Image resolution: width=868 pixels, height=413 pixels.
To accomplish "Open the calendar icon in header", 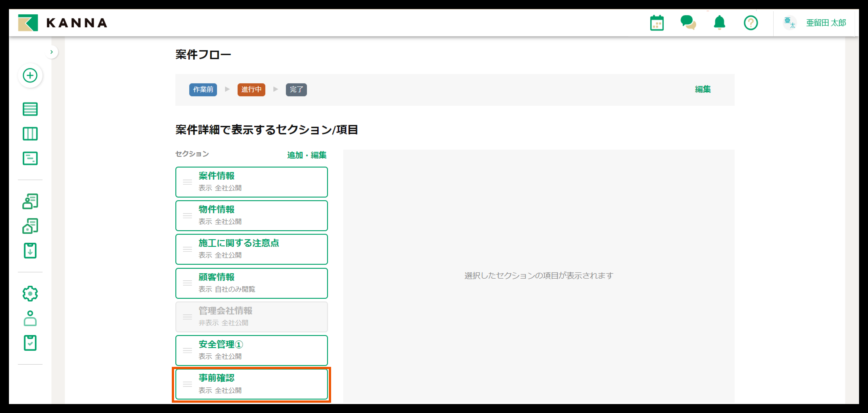I will coord(657,23).
